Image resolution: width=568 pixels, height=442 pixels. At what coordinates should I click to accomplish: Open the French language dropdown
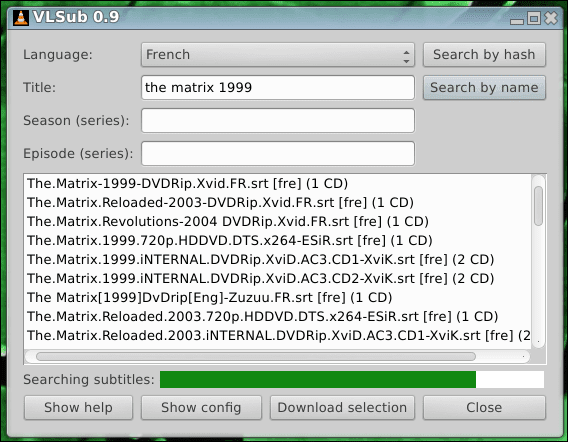click(x=277, y=55)
